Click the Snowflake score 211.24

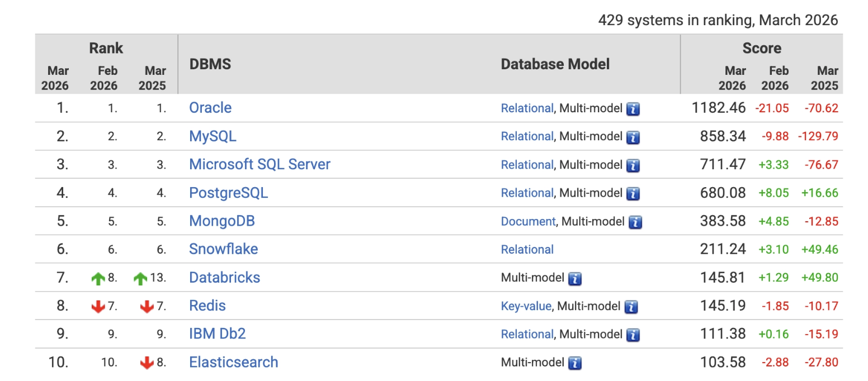coord(723,249)
